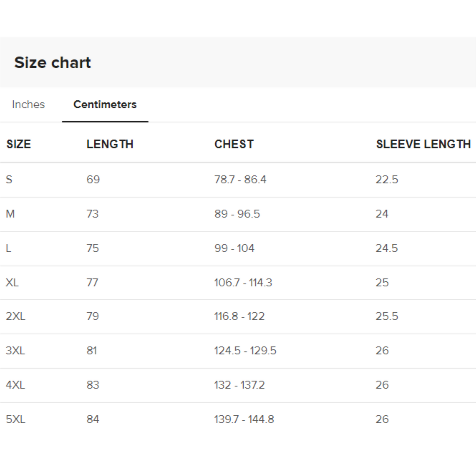Select the Centimeters tab
Viewport: 476px width, 476px height.
point(105,104)
